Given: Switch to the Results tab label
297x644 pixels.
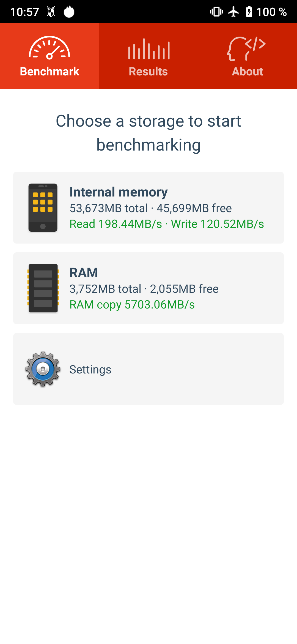Looking at the screenshot, I should point(148,72).
